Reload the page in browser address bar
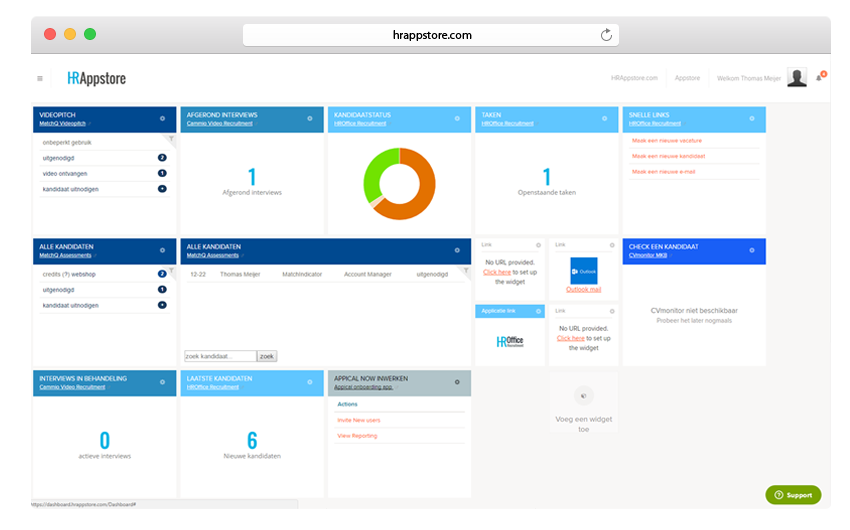850x530 pixels. tap(606, 35)
